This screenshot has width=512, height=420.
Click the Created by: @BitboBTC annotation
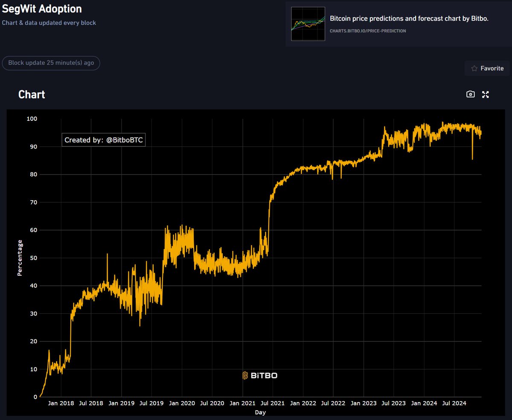click(x=104, y=140)
